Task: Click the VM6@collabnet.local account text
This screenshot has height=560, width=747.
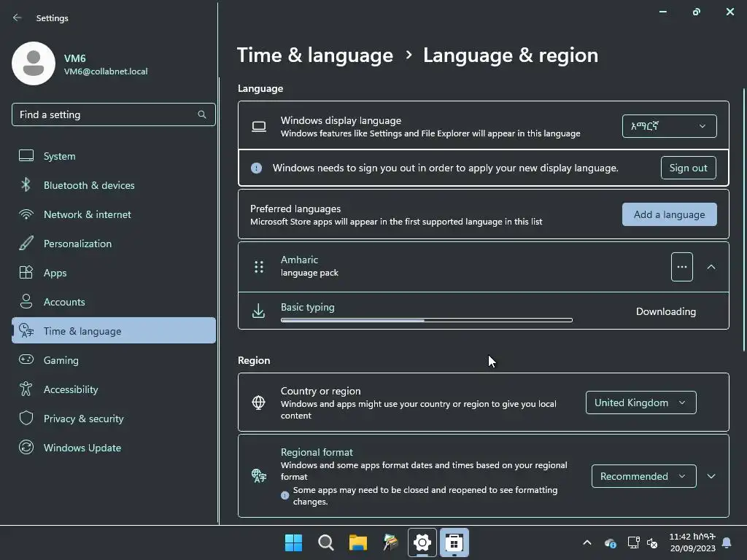Action: (106, 71)
